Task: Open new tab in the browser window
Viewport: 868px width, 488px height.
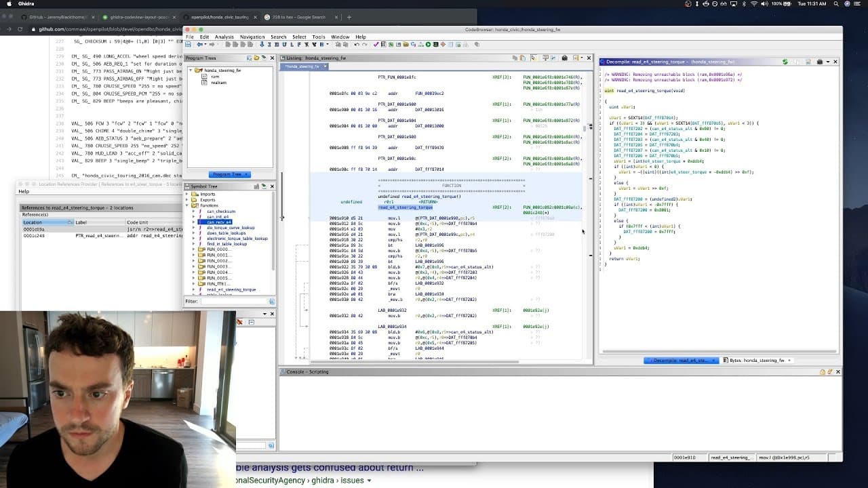Action: coord(349,17)
